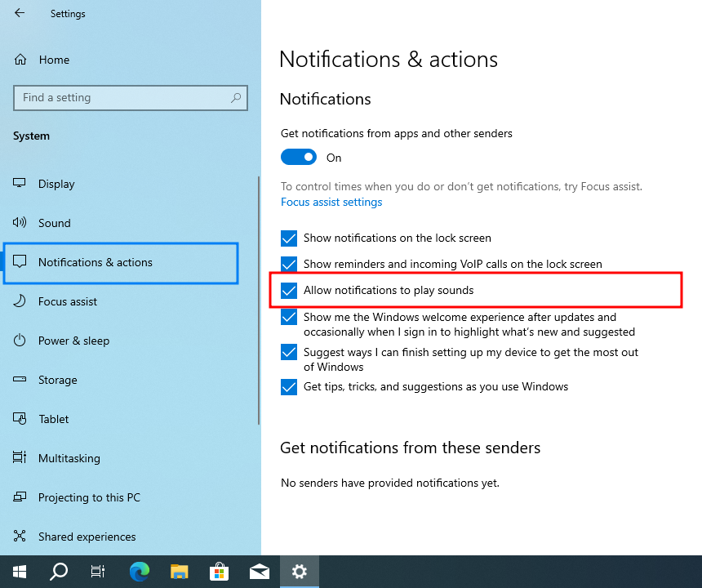Select Power & sleep in the sidebar
Viewport: 702px width, 588px height.
(73, 341)
